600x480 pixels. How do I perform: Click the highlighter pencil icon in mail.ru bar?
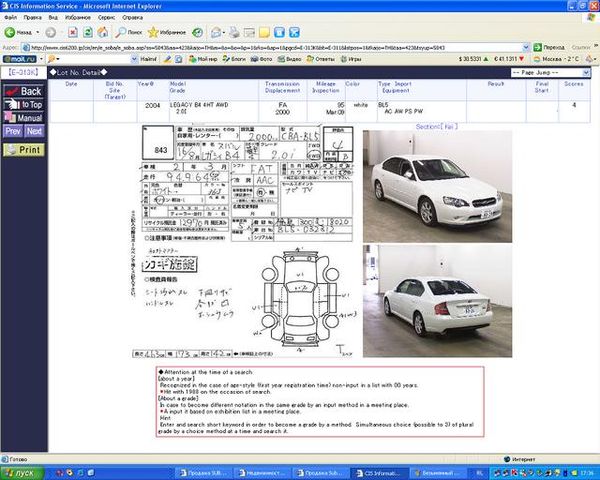coord(167,59)
